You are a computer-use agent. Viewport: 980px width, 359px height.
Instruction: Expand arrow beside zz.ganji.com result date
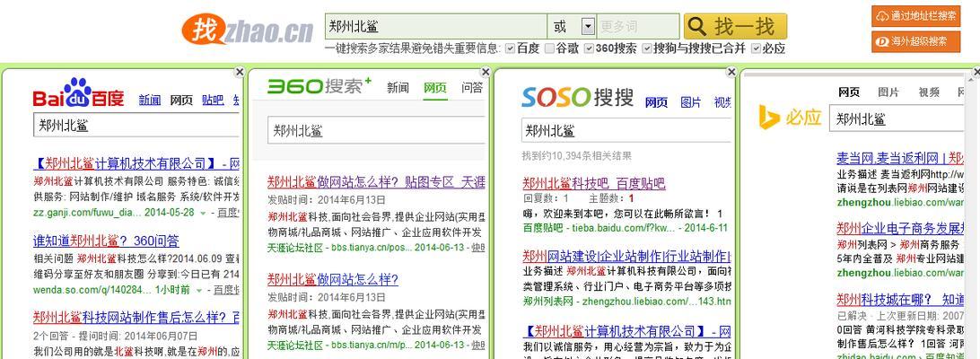point(203,214)
